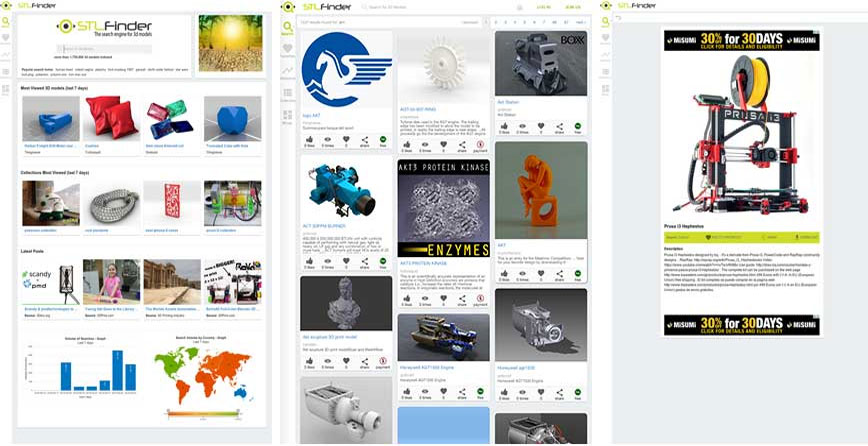Open the collections icon in the middle panel sidebar
The image size is (868, 446).
tap(288, 93)
